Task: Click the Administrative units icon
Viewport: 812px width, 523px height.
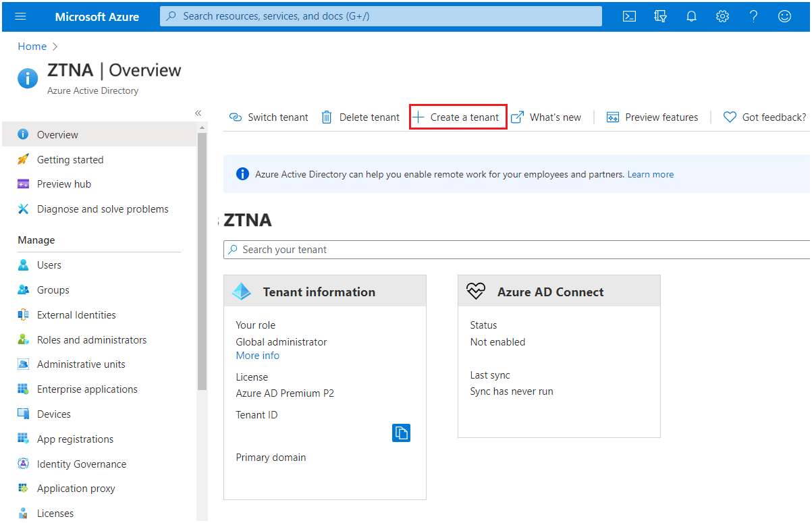Action: [x=24, y=364]
